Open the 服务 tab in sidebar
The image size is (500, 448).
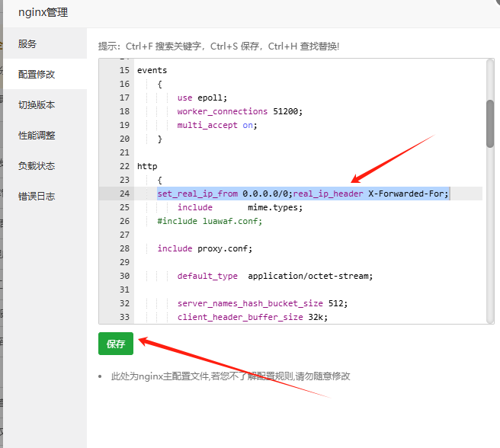click(45, 43)
